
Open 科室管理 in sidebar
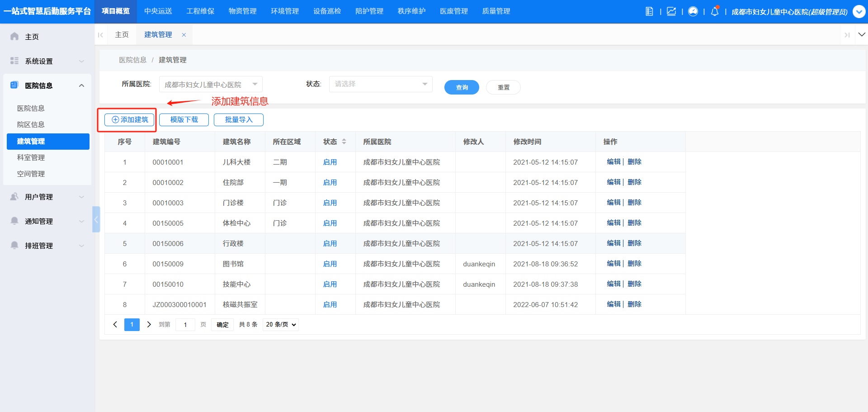click(x=31, y=157)
